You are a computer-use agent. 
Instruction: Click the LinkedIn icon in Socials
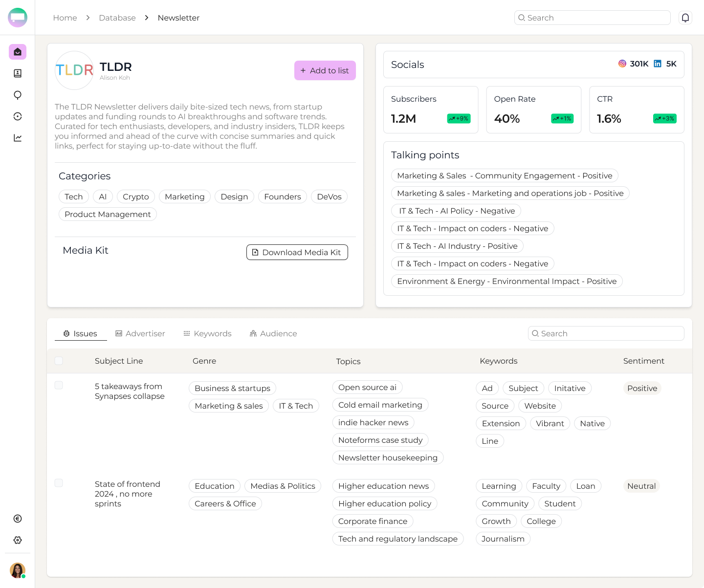(x=658, y=64)
